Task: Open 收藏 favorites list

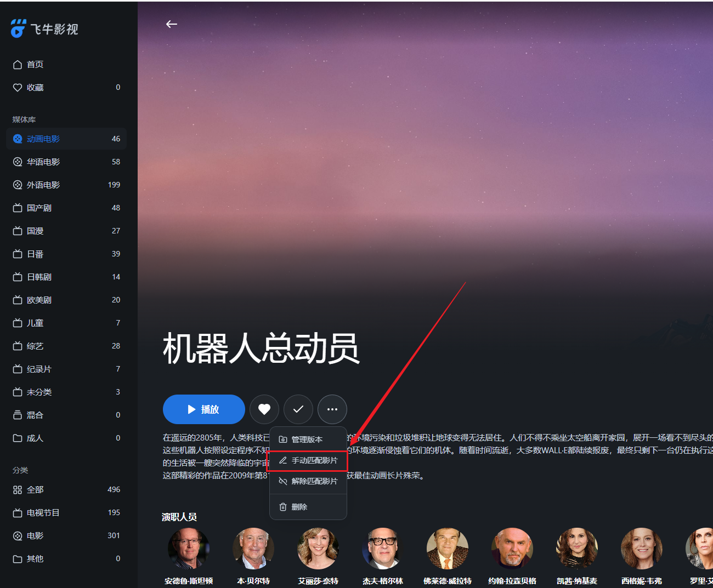Action: 66,88
